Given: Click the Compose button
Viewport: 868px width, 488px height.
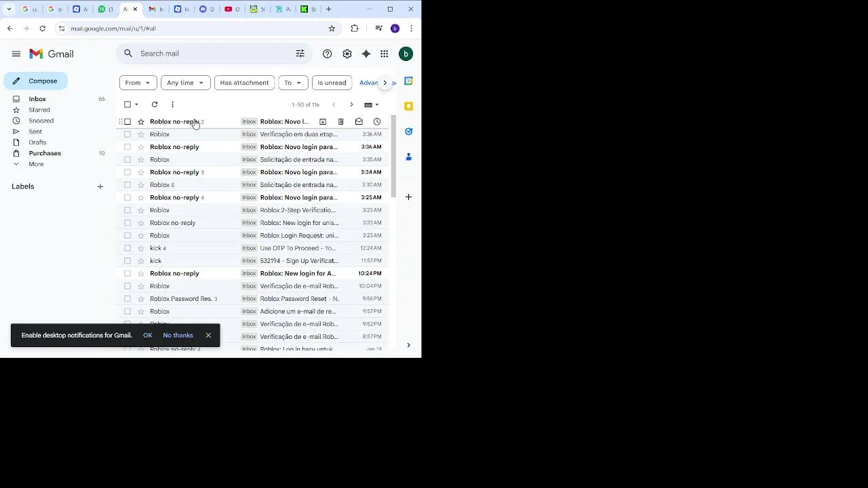Looking at the screenshot, I should pos(36,81).
